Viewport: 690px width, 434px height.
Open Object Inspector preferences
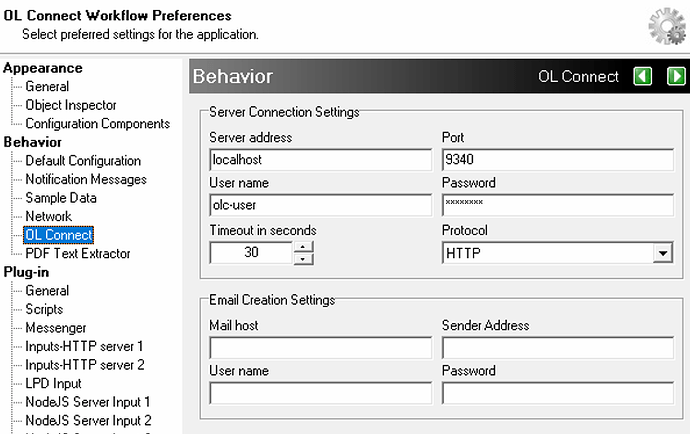click(x=71, y=105)
